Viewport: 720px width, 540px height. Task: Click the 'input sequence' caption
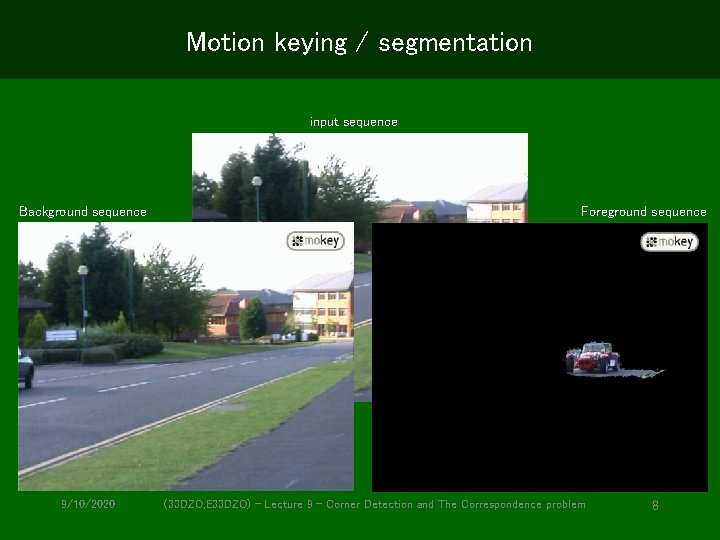pos(354,122)
